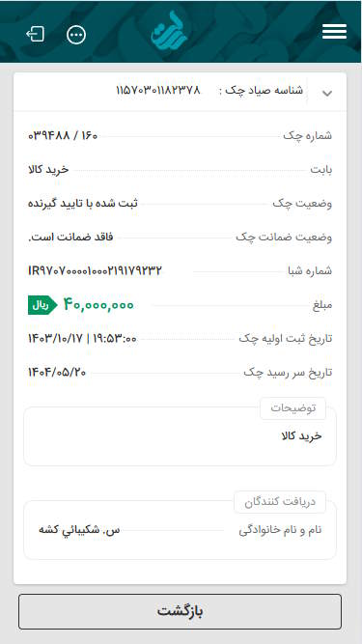
Task: Click فاقد ضمانت است. text
Action: point(70,237)
